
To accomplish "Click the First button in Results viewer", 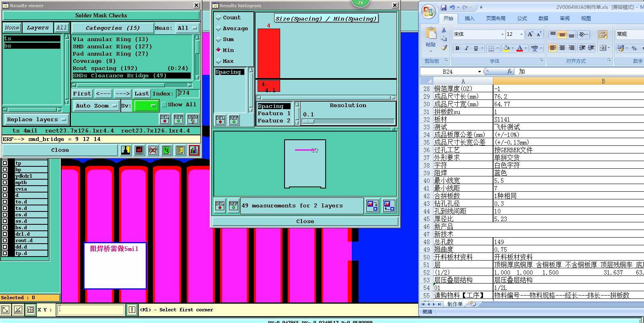I will [x=82, y=93].
